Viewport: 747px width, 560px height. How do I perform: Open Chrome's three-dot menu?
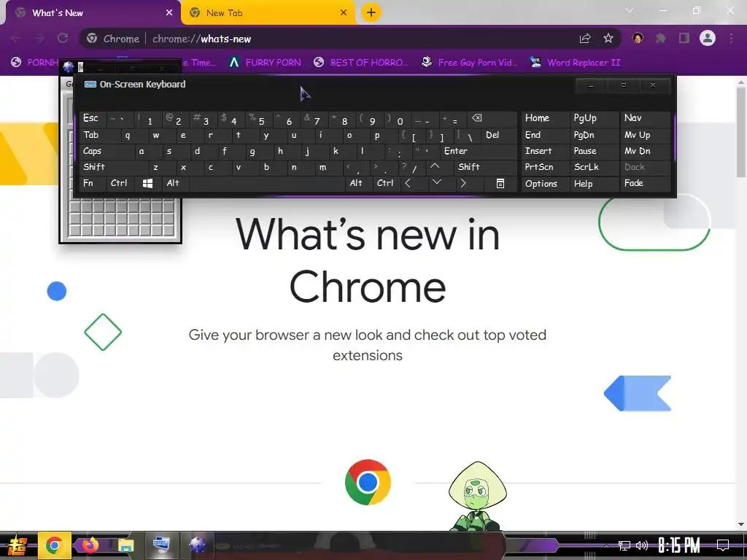point(731,38)
